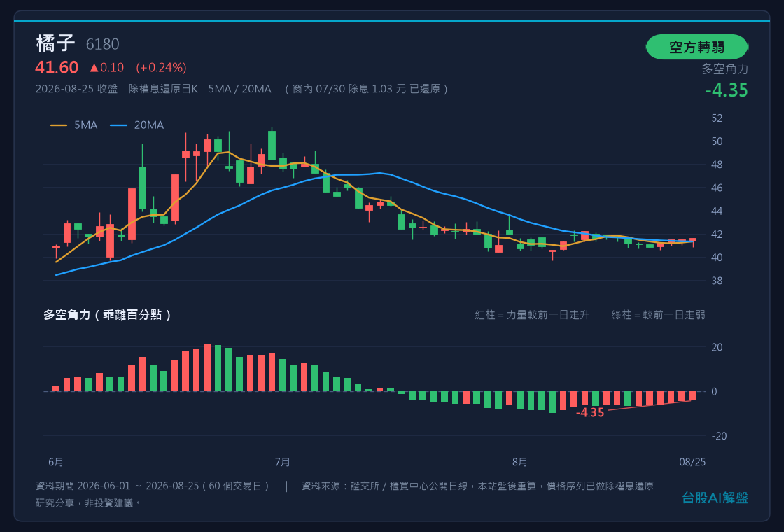Click the closing price 41.60

coord(57,67)
